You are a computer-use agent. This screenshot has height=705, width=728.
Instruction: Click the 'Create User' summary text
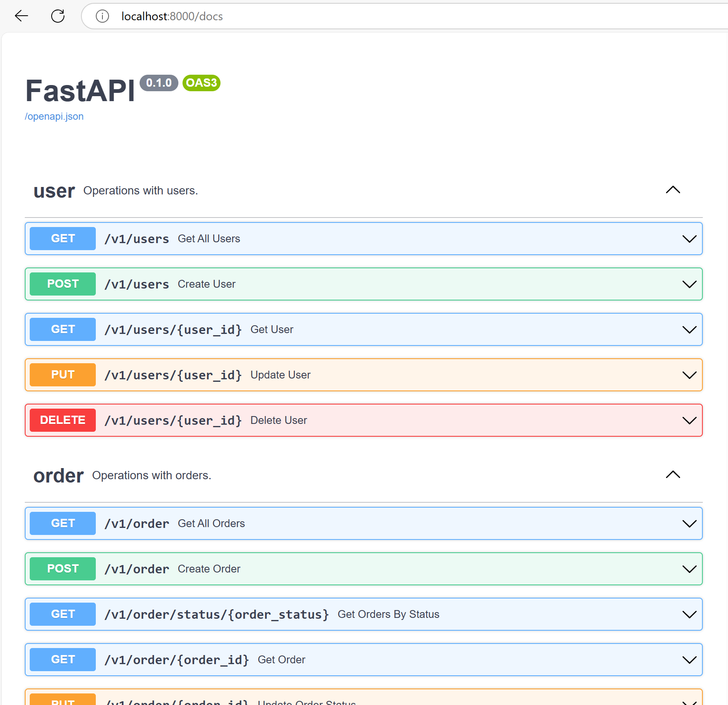tap(206, 284)
